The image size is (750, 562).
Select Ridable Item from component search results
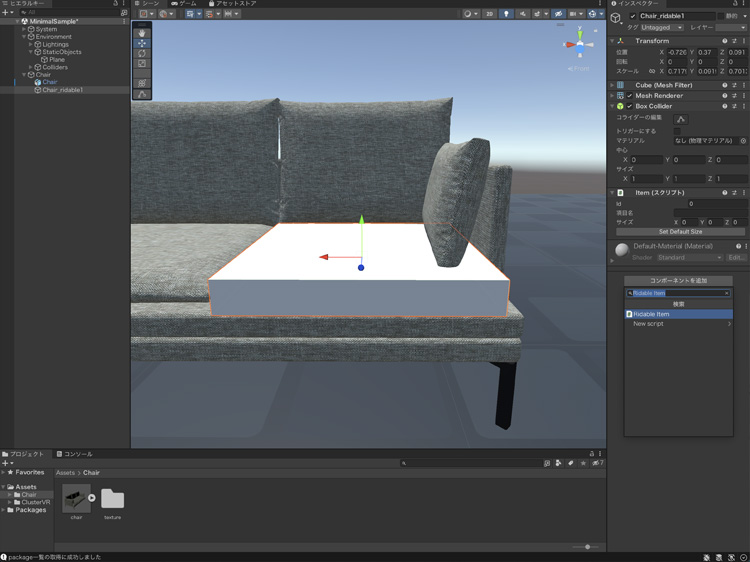tap(678, 314)
